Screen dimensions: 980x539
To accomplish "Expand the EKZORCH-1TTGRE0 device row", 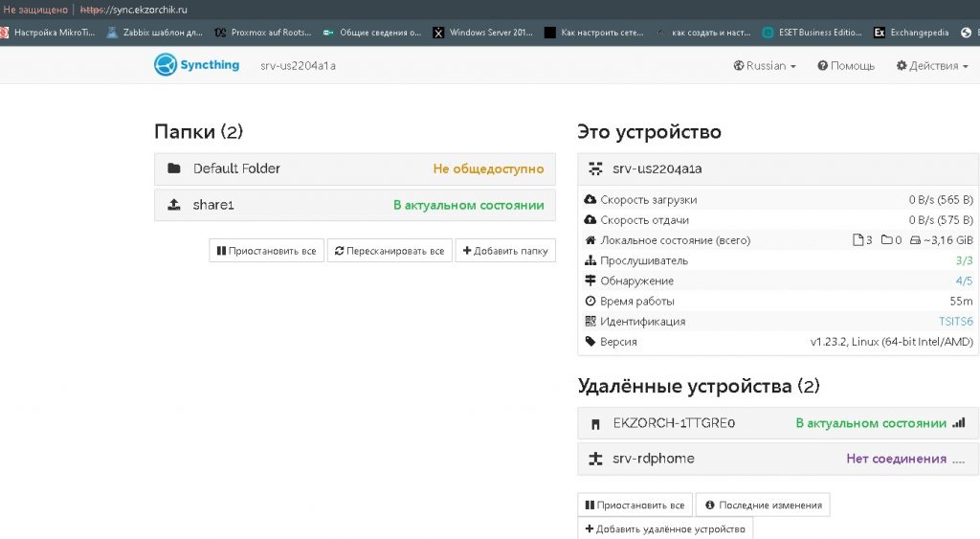I will [x=777, y=422].
